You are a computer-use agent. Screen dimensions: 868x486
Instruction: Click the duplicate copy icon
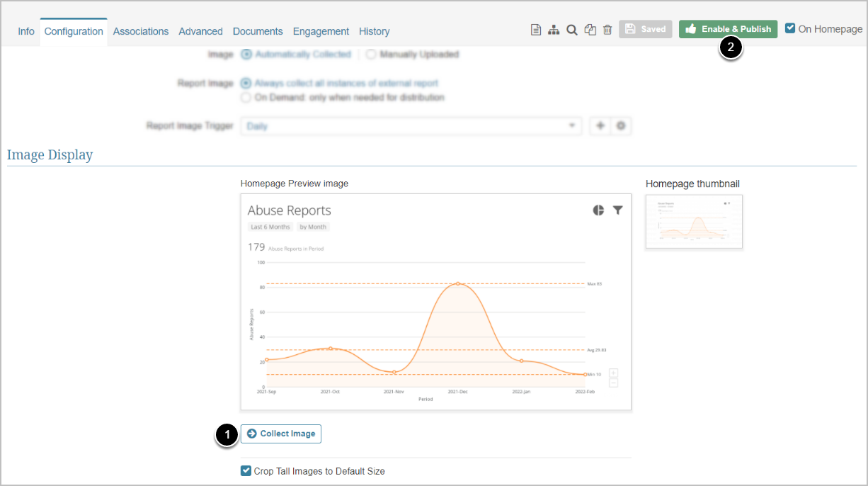590,30
